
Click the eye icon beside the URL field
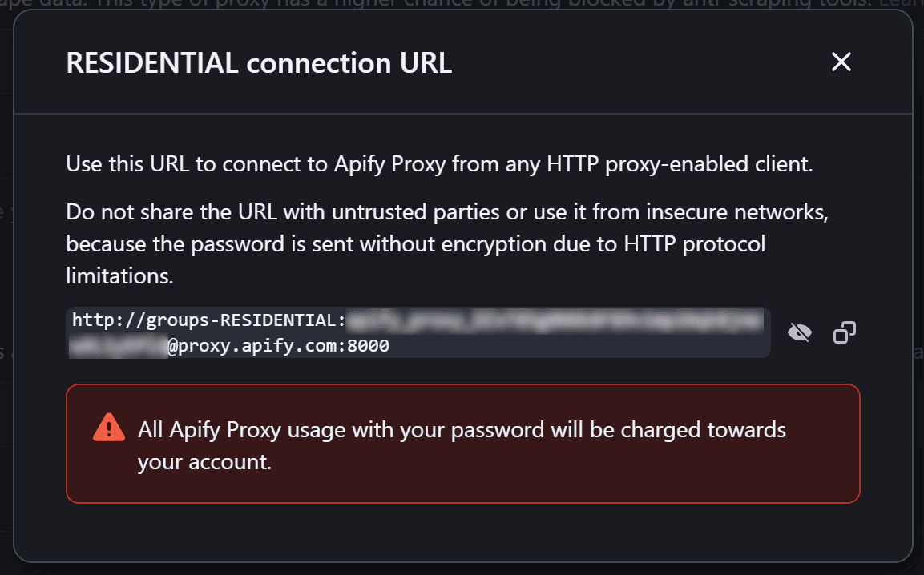click(799, 332)
